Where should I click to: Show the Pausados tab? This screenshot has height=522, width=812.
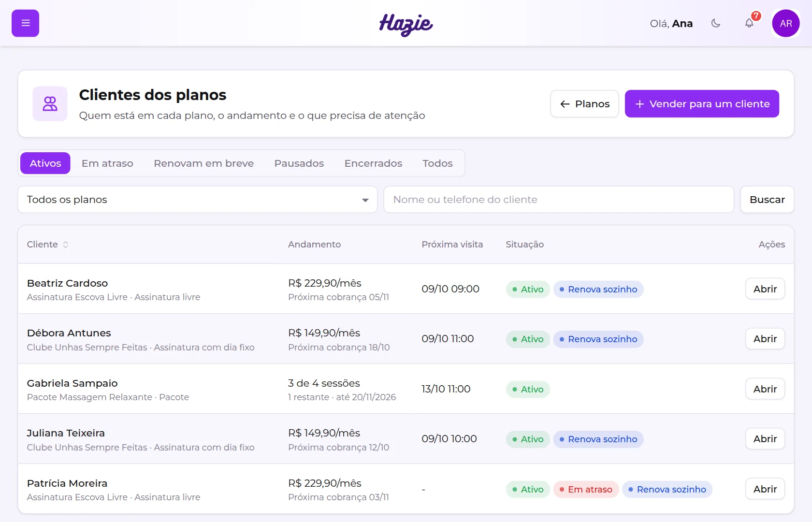(299, 163)
